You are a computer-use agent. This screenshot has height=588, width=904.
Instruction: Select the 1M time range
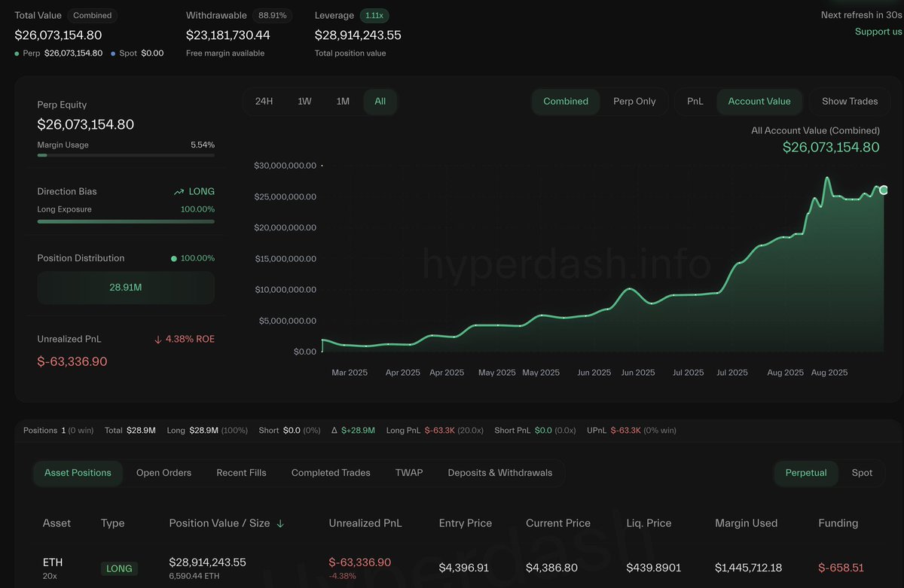pyautogui.click(x=343, y=102)
